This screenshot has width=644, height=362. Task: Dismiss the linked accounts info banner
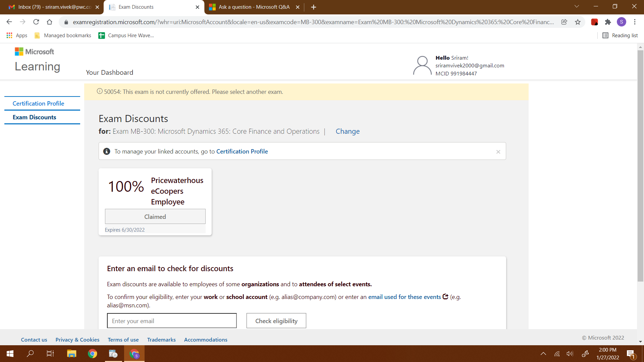point(498,152)
